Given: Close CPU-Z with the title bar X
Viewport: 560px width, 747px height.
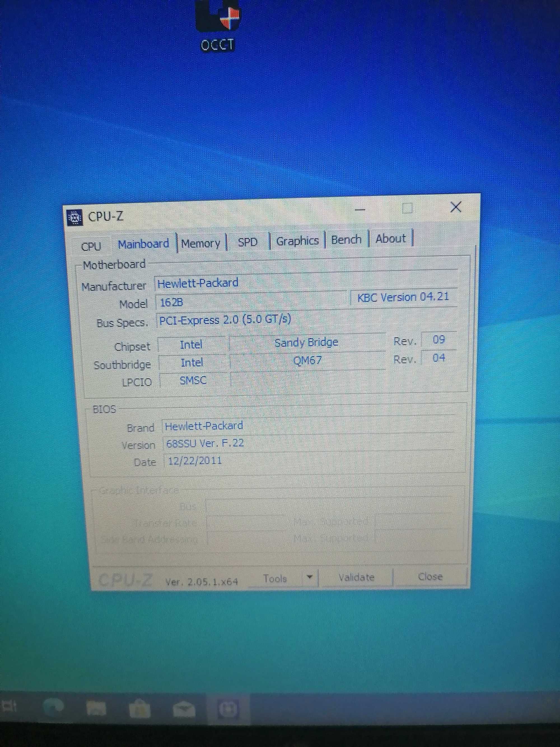Looking at the screenshot, I should [x=456, y=207].
